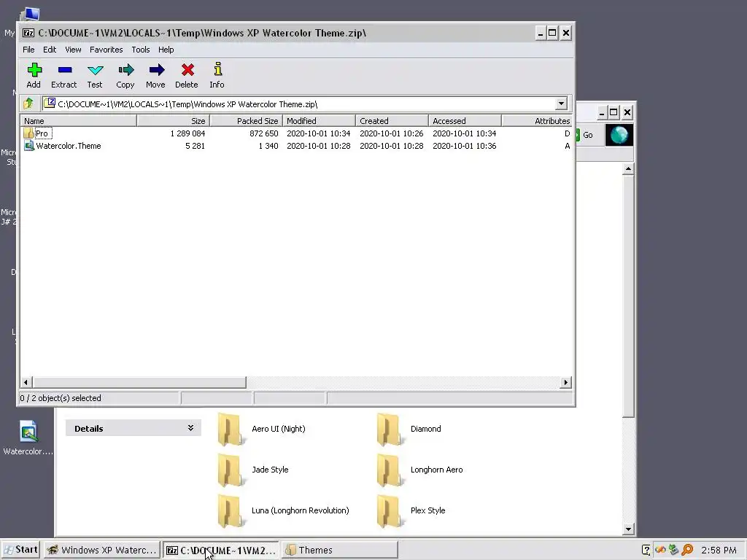Click the globe throbber icon in Themes window
747x560 pixels.
(x=619, y=135)
